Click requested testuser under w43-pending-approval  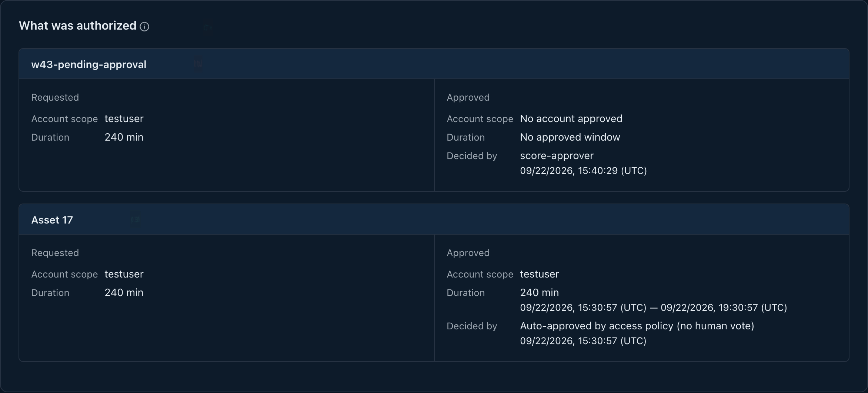tap(124, 119)
